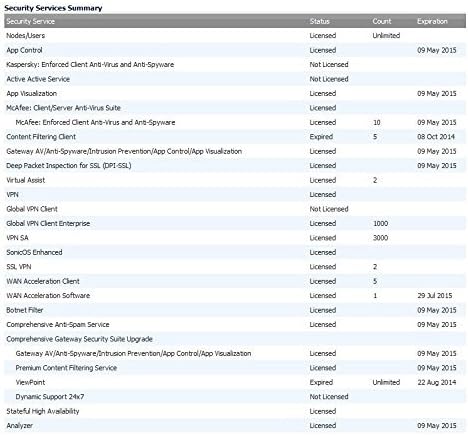Select count 3000 for VPN SA
468x436 pixels.
point(380,238)
